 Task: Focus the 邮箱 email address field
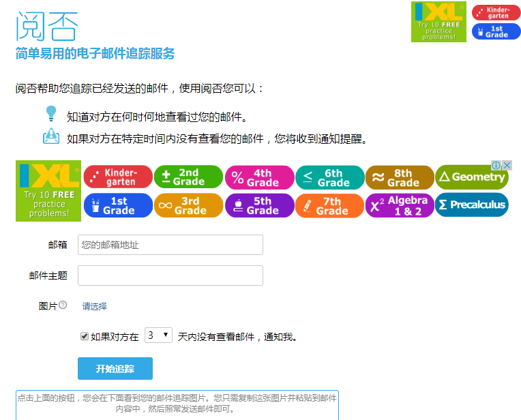coord(170,245)
